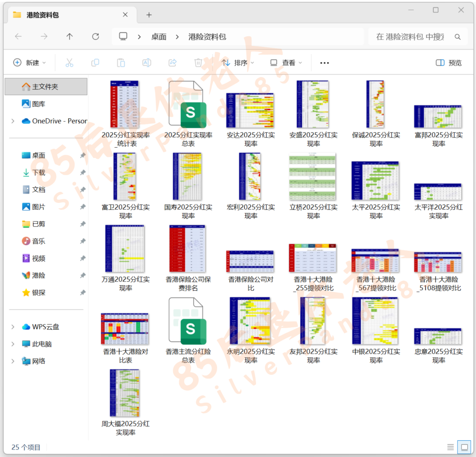Click the chevron after 桌面 in address bar
The width and height of the screenshot is (476, 457).
point(177,37)
